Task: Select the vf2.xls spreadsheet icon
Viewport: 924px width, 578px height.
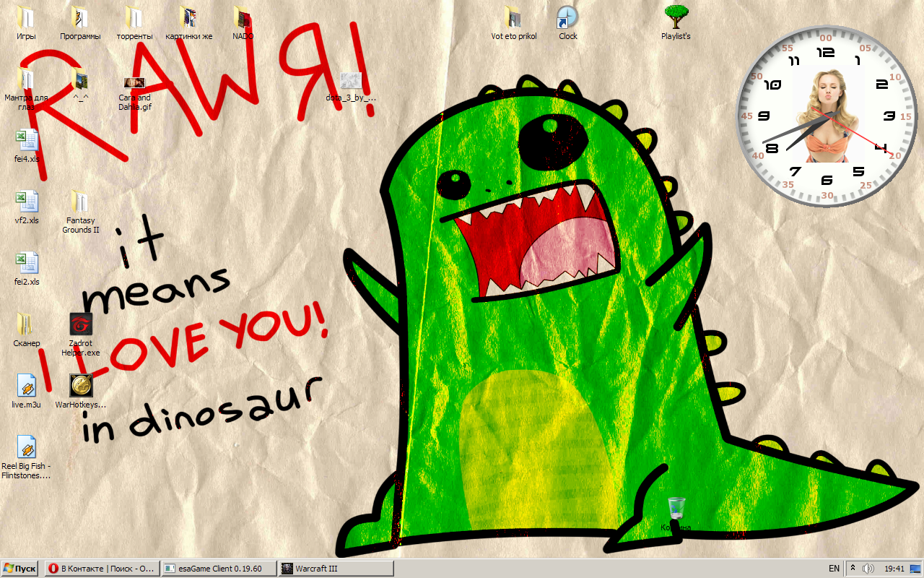Action: click(27, 201)
